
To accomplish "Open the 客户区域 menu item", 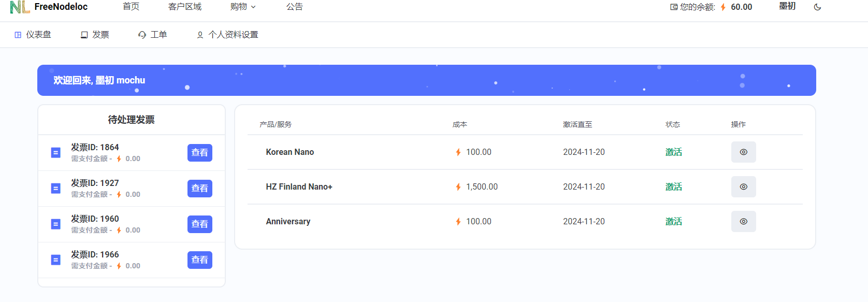I will click(x=185, y=7).
